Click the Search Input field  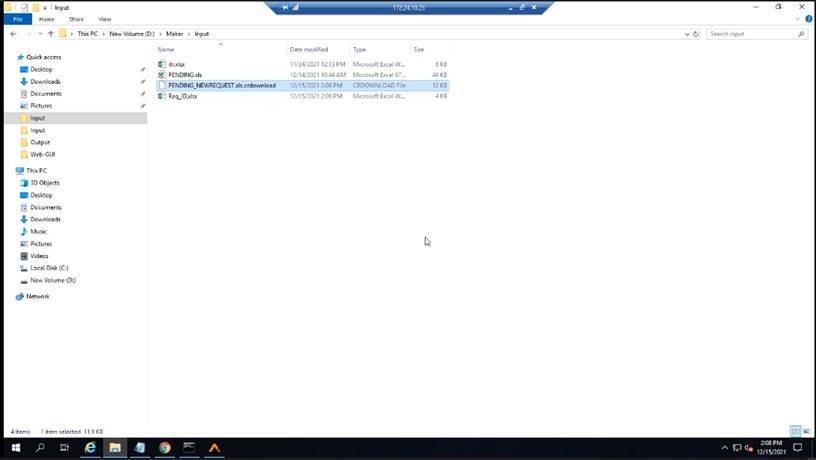point(752,34)
